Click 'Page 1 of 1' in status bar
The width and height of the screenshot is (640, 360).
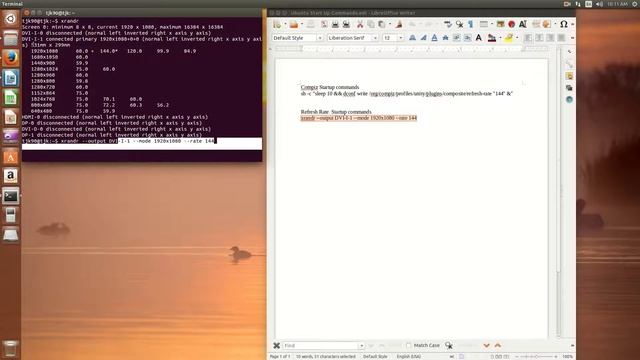tap(280, 357)
